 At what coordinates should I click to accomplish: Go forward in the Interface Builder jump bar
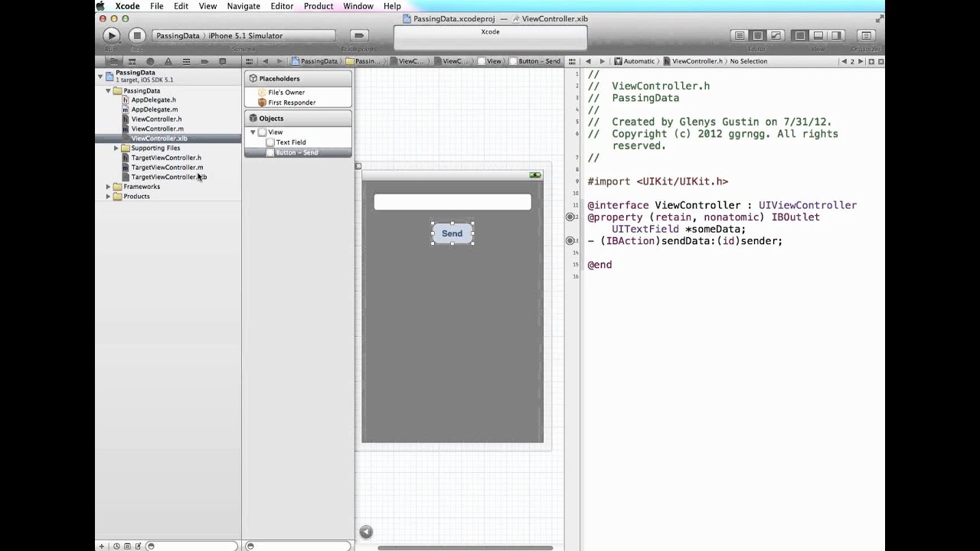279,61
